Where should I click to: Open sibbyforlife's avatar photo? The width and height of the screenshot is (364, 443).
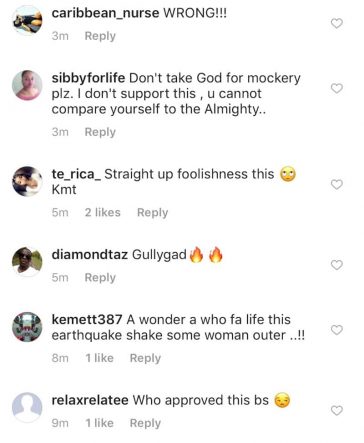(27, 85)
